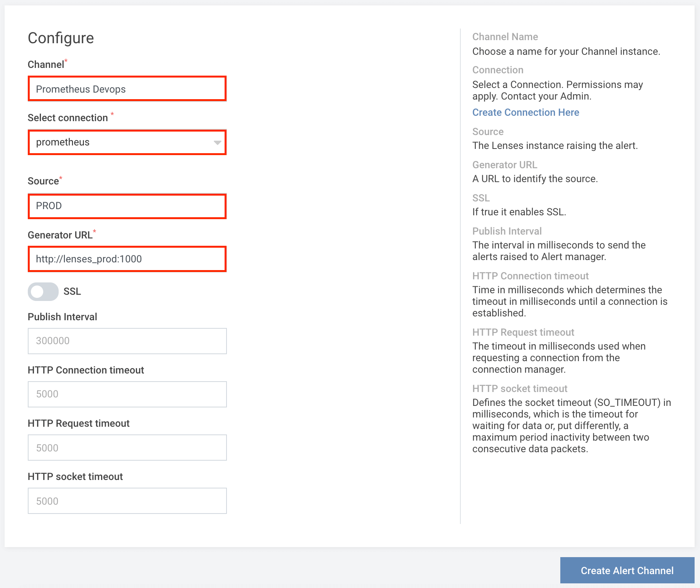700x588 pixels.
Task: Focus the HTTP Connection timeout field
Action: tap(127, 394)
